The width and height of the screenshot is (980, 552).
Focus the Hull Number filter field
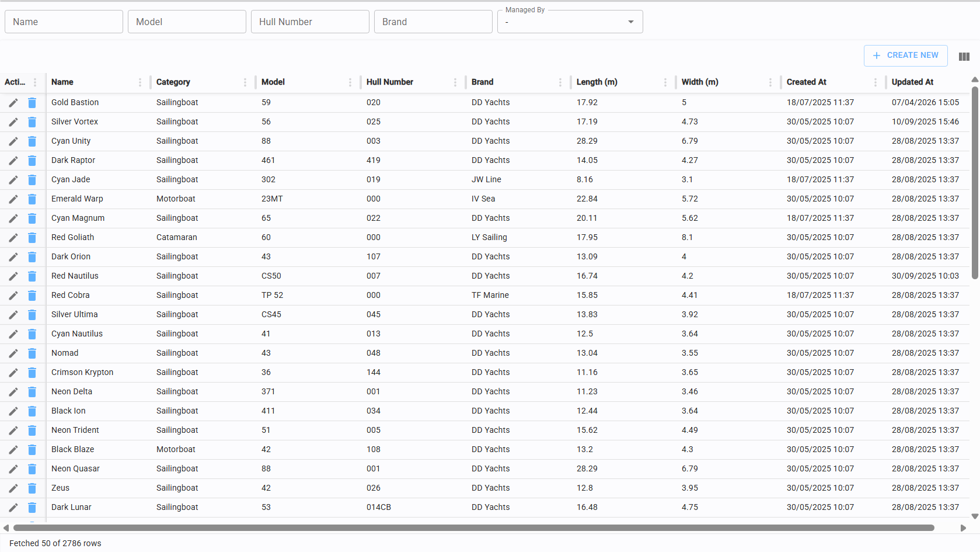point(310,22)
